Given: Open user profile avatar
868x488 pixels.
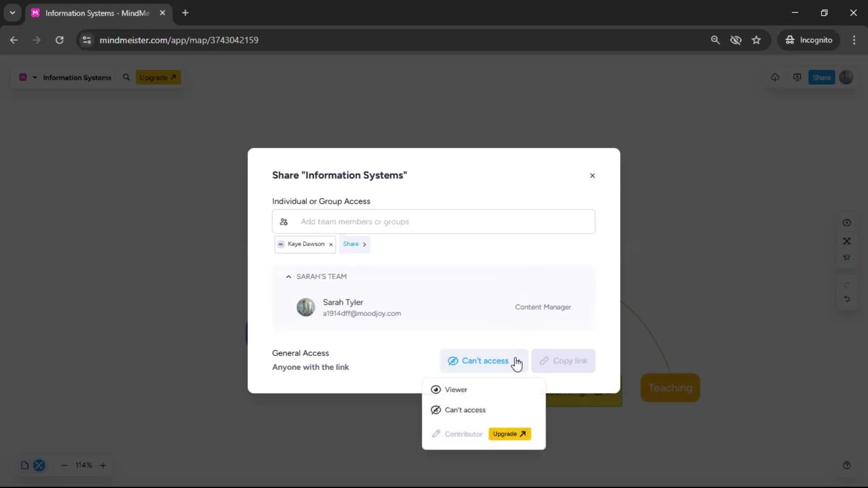Looking at the screenshot, I should [x=846, y=77].
